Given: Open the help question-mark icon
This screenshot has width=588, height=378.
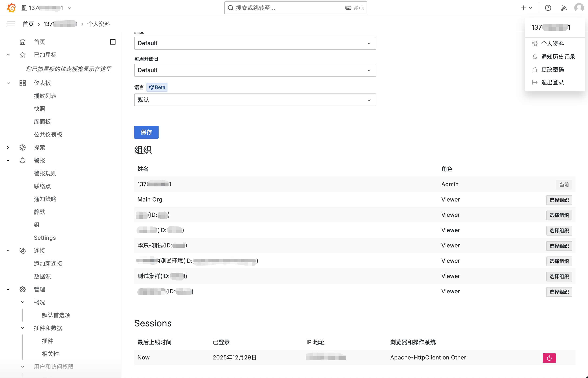Looking at the screenshot, I should coord(548,8).
